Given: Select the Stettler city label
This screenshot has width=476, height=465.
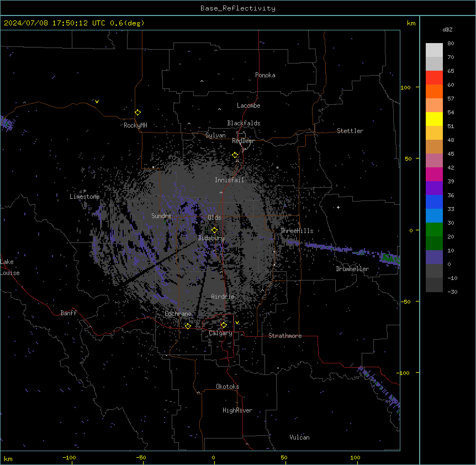Looking at the screenshot, I should [350, 131].
